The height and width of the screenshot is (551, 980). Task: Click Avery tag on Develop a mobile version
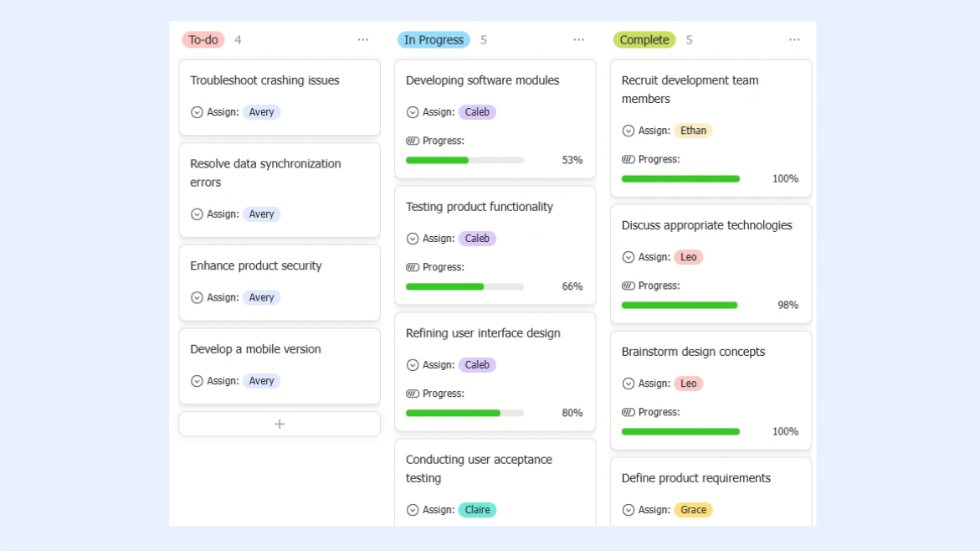pos(261,381)
